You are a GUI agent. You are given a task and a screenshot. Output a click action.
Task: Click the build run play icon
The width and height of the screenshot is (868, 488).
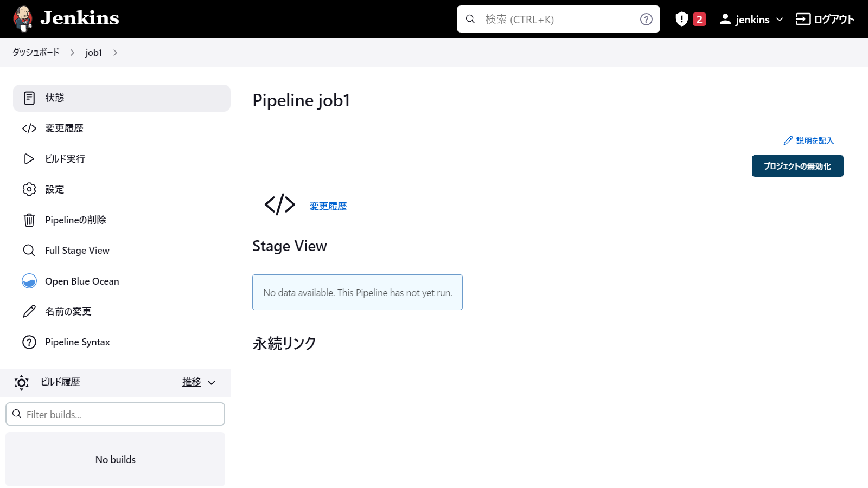click(29, 159)
